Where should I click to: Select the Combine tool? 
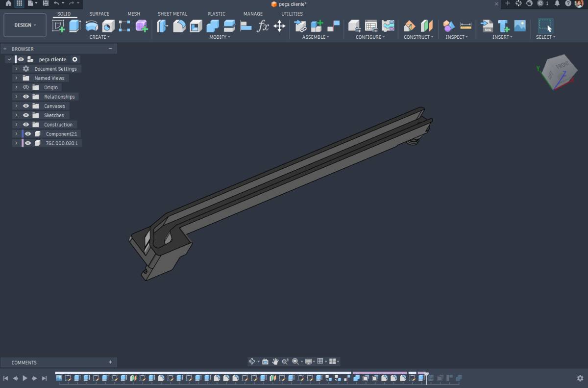coord(213,26)
